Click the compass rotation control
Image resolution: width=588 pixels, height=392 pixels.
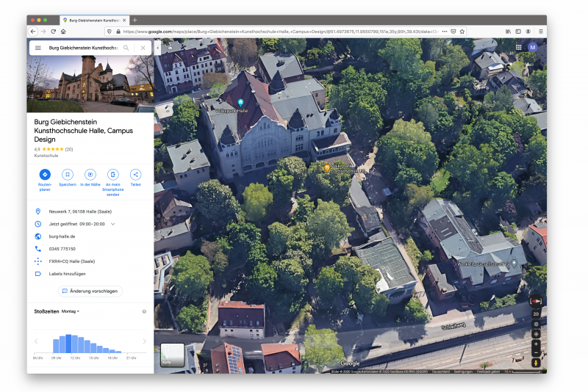[x=536, y=301]
